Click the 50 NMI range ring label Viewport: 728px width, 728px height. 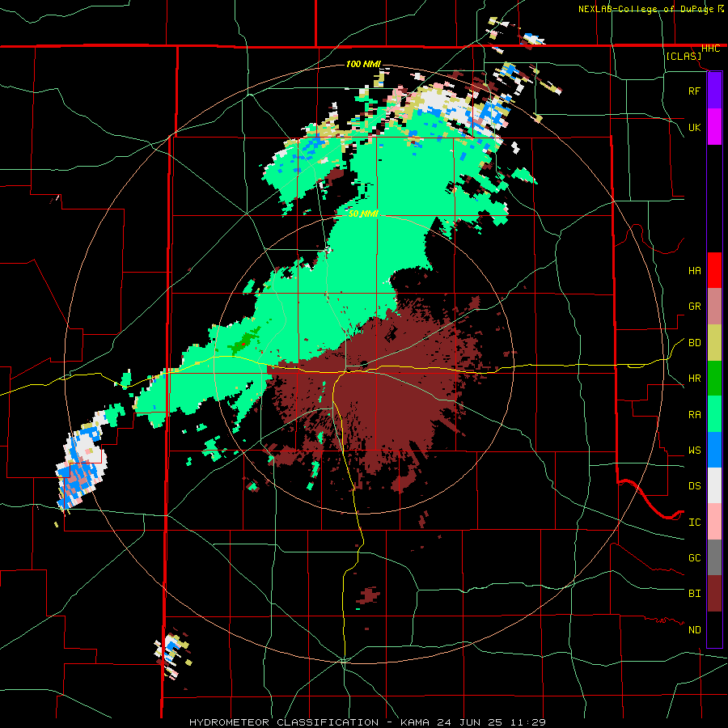pos(363,214)
